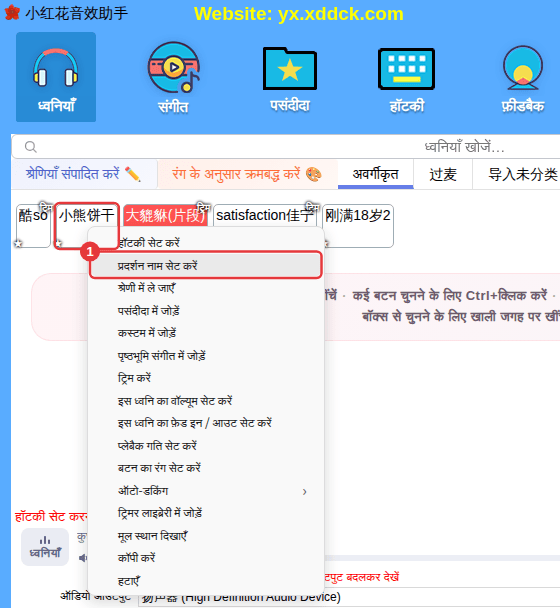Toggle favorite star on 小熊饼干

(x=59, y=243)
